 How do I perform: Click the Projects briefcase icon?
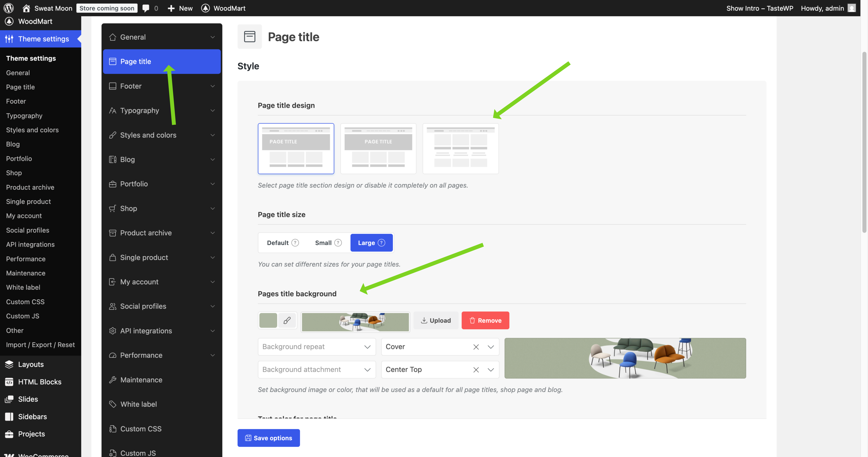tap(9, 434)
